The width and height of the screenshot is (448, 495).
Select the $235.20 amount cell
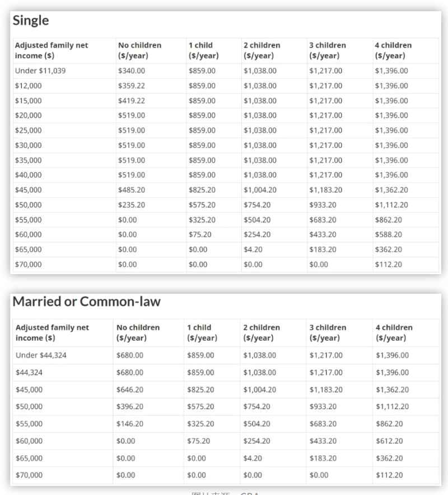click(132, 205)
